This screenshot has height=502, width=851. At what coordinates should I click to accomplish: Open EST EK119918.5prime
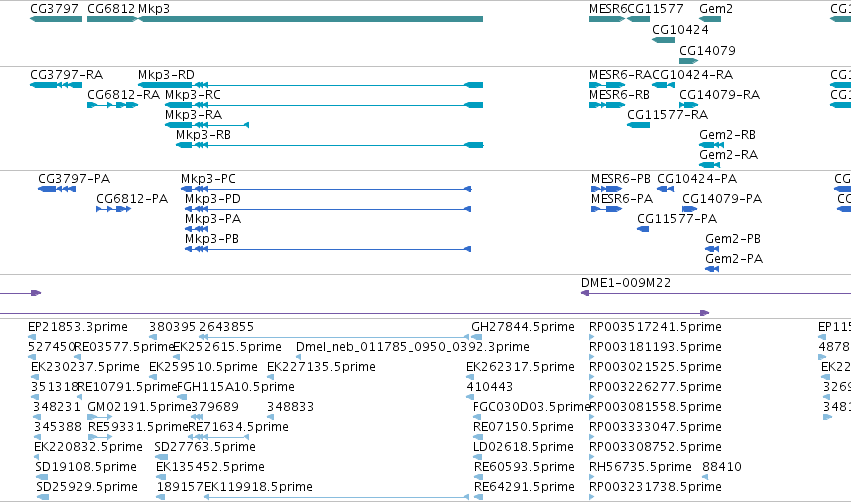[336, 497]
